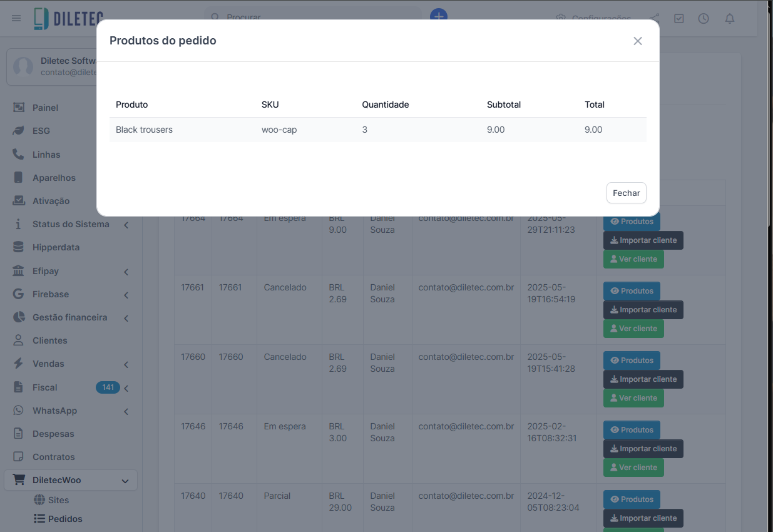
Task: Open Hipperdata in the sidebar
Action: coord(56,247)
